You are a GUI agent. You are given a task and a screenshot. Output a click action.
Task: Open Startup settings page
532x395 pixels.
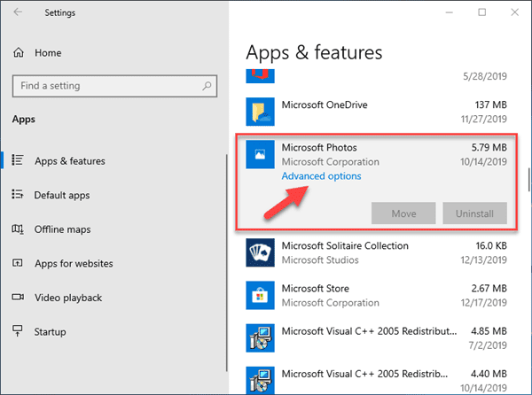pos(51,331)
